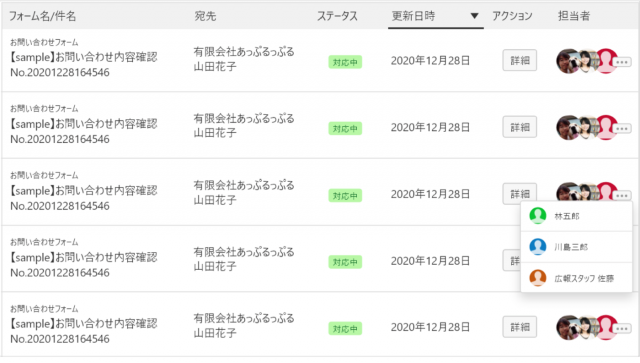Open the first row's more-assignees ellipsis

622,62
